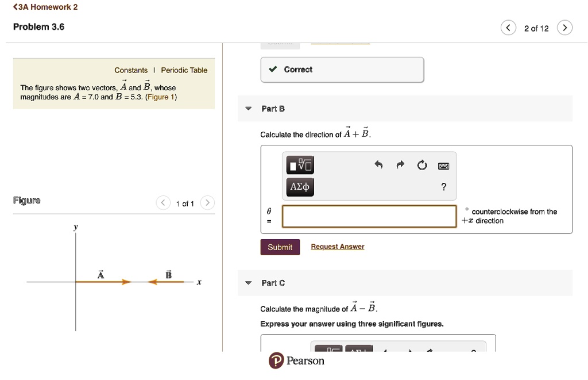This screenshot has width=588, height=380.
Task: Submit the Part B answer
Action: click(280, 247)
